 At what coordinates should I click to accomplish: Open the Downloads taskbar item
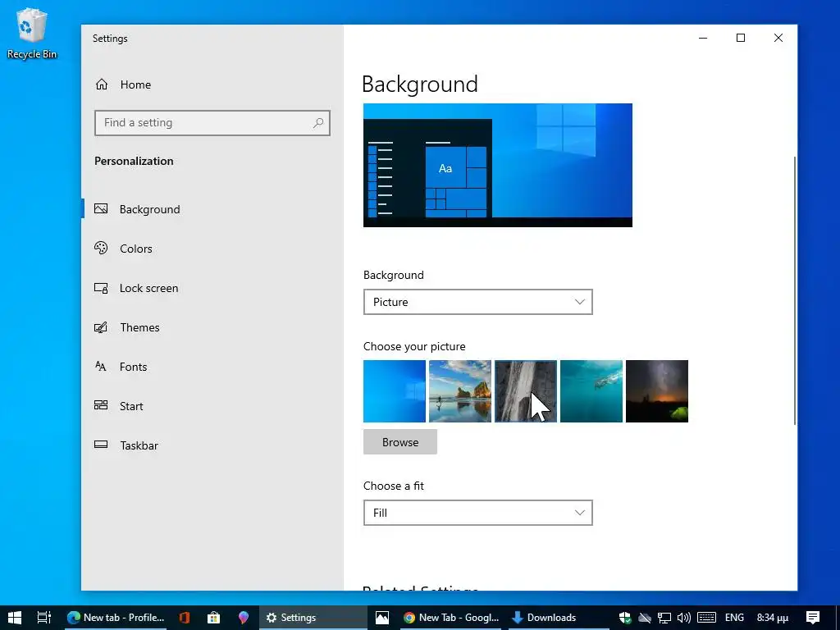coord(557,618)
